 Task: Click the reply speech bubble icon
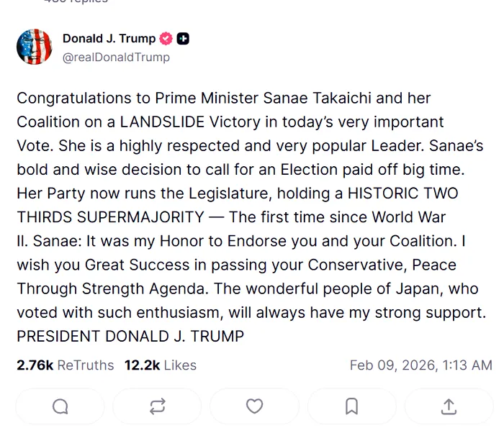[x=60, y=407]
